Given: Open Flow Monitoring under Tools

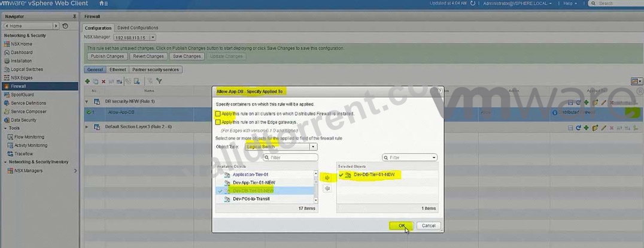Looking at the screenshot, I should 29,137.
